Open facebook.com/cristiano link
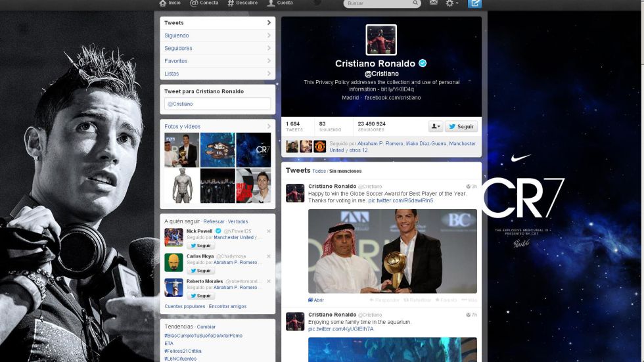Viewport: 644px width, 362px height. pos(393,98)
